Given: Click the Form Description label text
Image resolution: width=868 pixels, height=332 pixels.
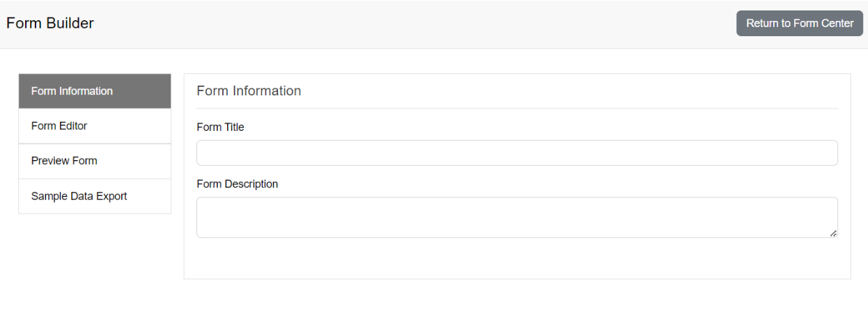Looking at the screenshot, I should [237, 184].
